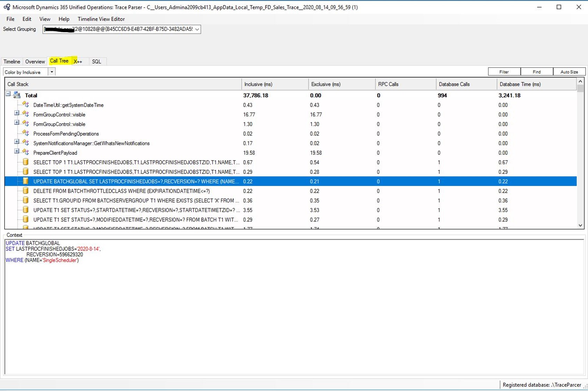Click the Total database time 3,241.18
The width and height of the screenshot is (588, 391).
click(x=510, y=95)
